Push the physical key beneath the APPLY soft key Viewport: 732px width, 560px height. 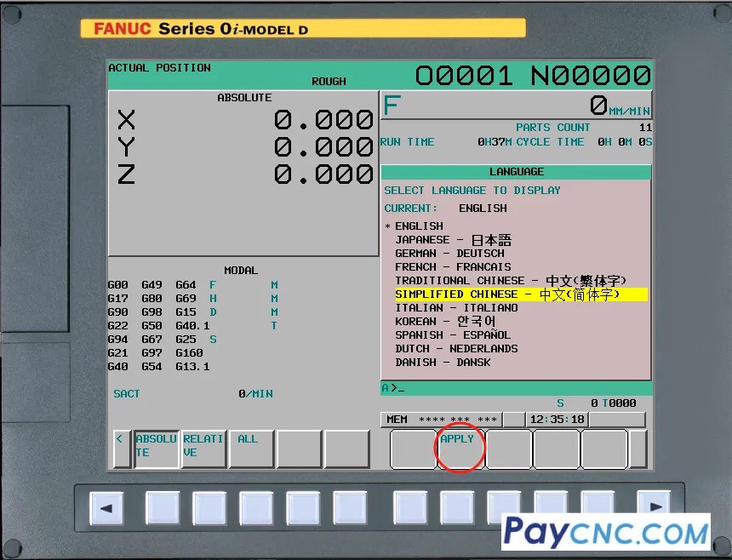tap(457, 508)
